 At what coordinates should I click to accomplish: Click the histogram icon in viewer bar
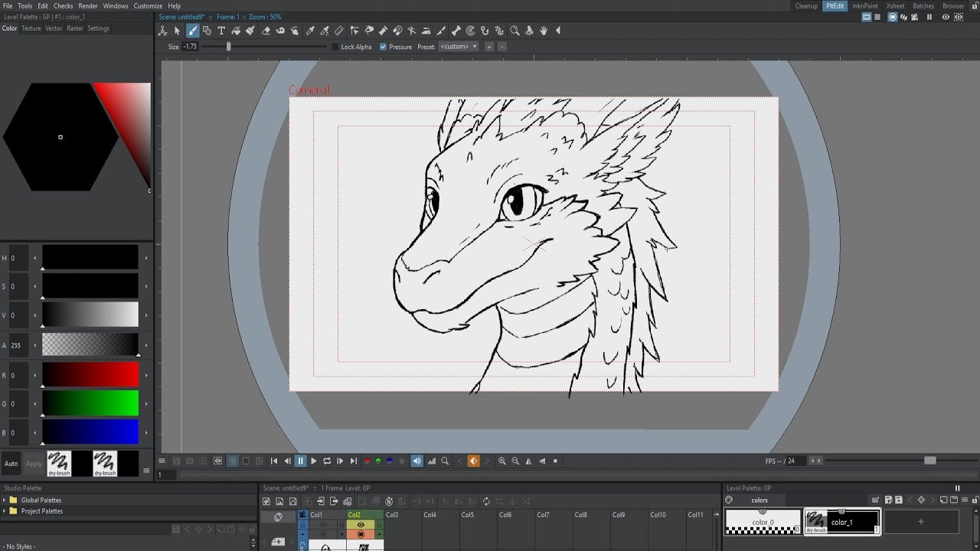pos(431,461)
